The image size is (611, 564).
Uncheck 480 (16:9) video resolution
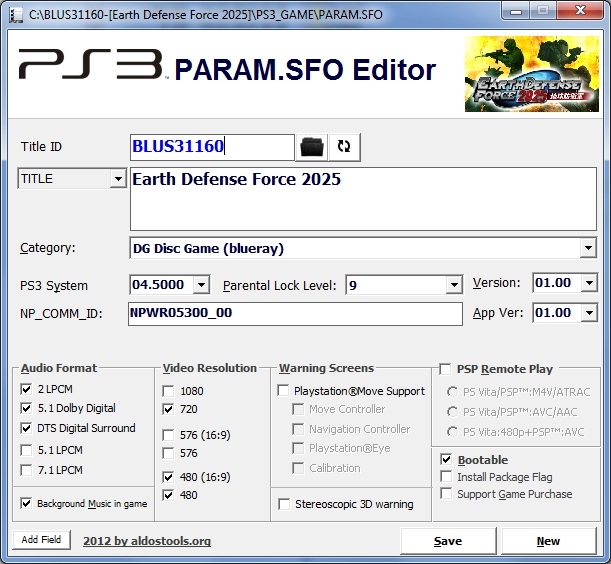[x=168, y=477]
